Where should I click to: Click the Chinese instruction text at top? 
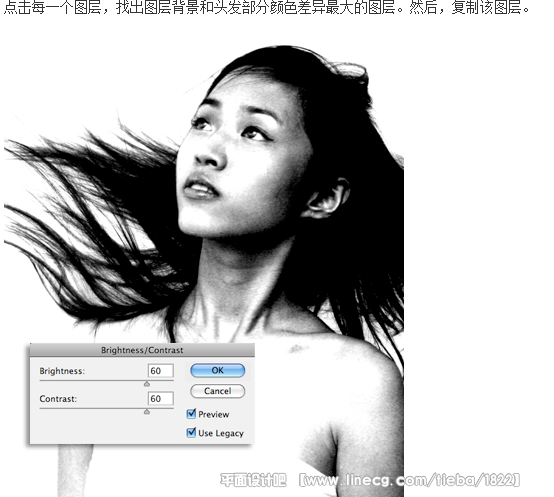(x=267, y=7)
